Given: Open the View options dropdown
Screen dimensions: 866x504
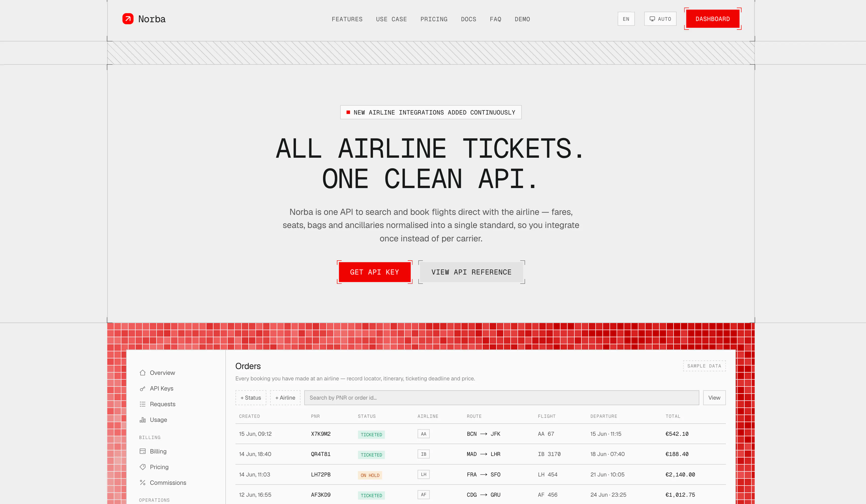Looking at the screenshot, I should (714, 398).
